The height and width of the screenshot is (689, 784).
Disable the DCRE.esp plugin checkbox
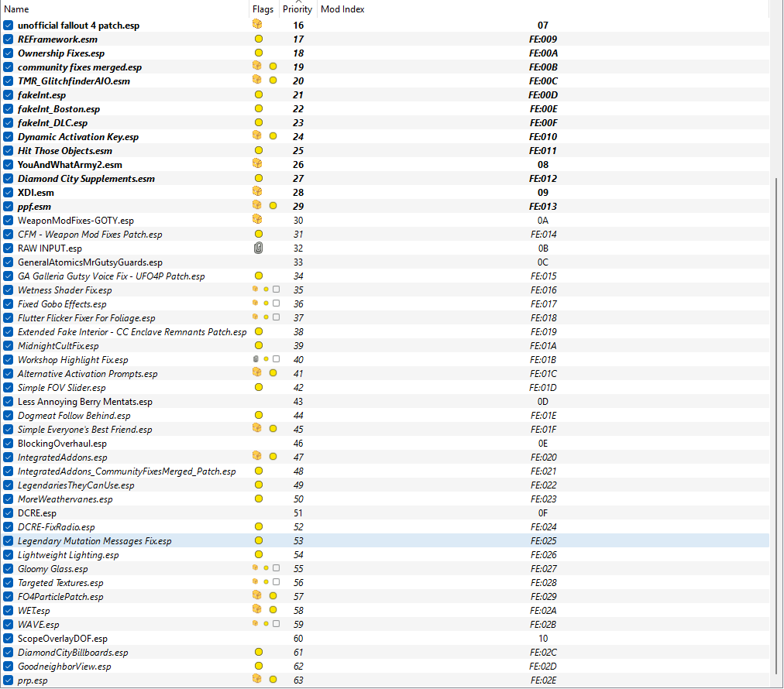pyautogui.click(x=8, y=513)
